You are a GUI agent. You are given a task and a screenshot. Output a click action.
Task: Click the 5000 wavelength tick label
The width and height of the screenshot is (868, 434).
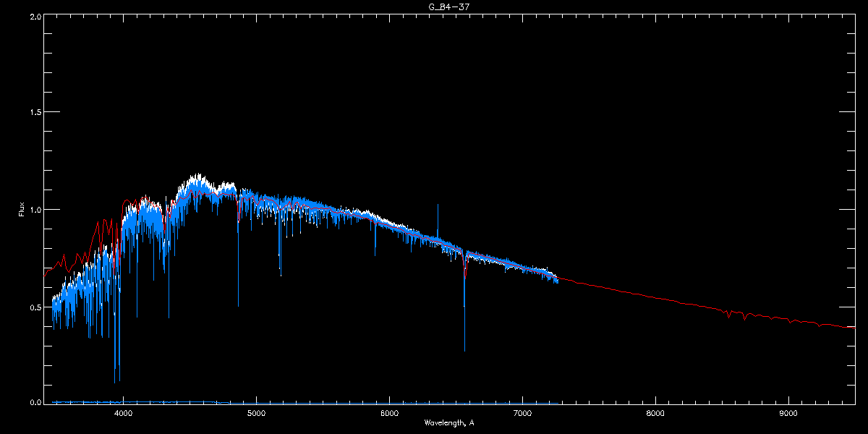point(256,414)
